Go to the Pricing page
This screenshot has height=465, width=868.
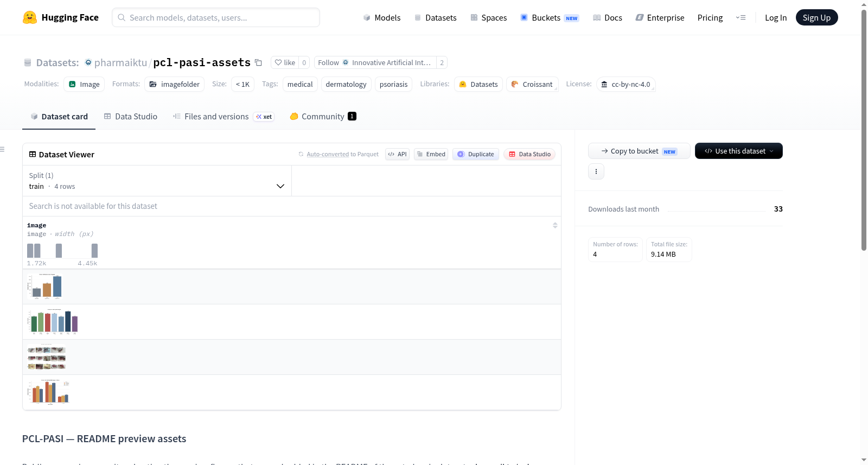(x=710, y=17)
